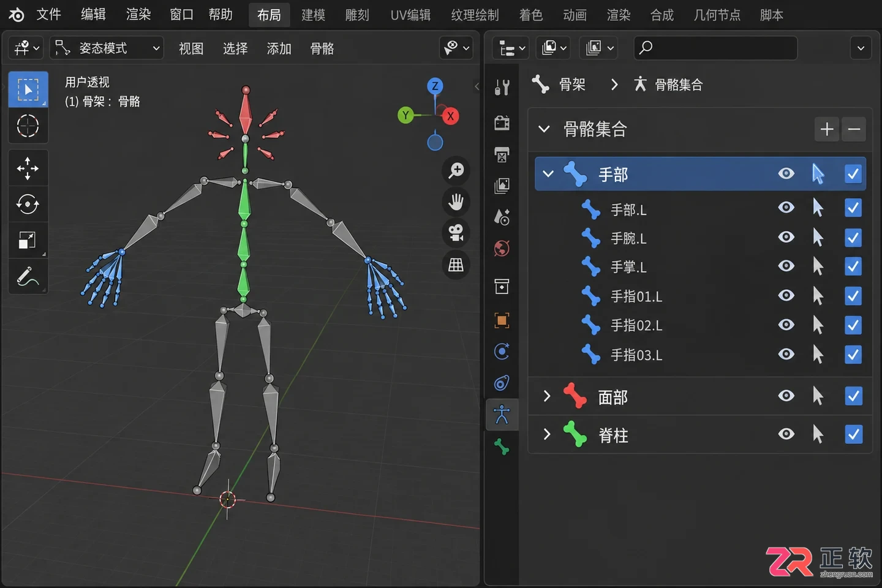
Task: Uncheck the 脊柱 collection checkbox
Action: 853,434
